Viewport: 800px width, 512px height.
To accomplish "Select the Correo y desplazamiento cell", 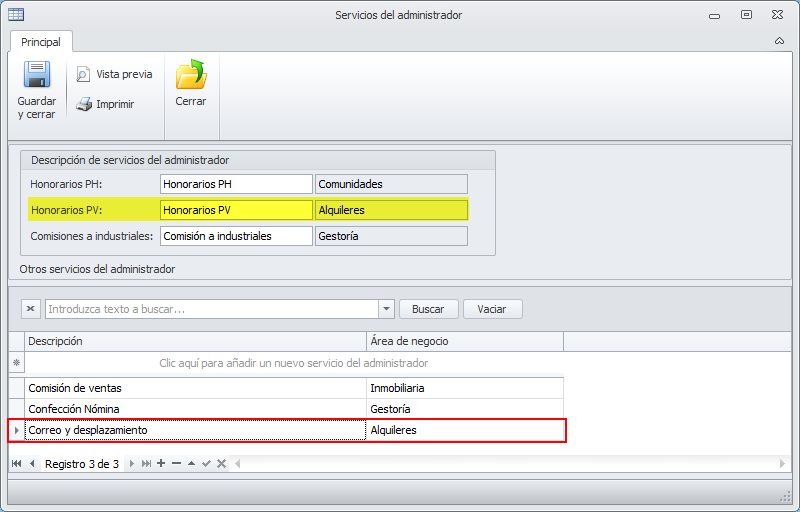I will tap(195, 430).
